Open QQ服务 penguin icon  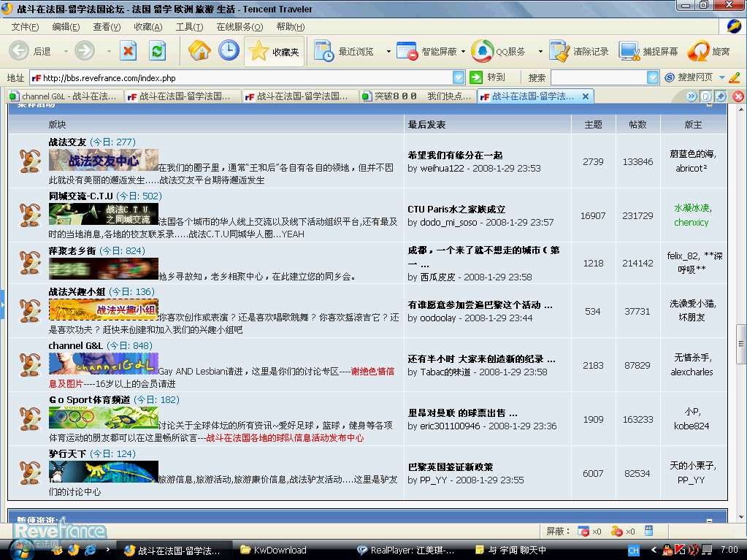[483, 51]
